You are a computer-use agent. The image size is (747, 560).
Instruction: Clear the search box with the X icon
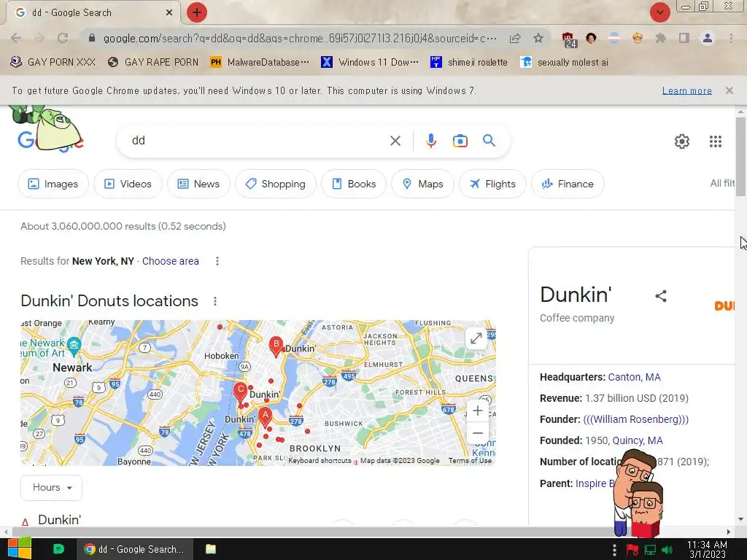tap(395, 141)
